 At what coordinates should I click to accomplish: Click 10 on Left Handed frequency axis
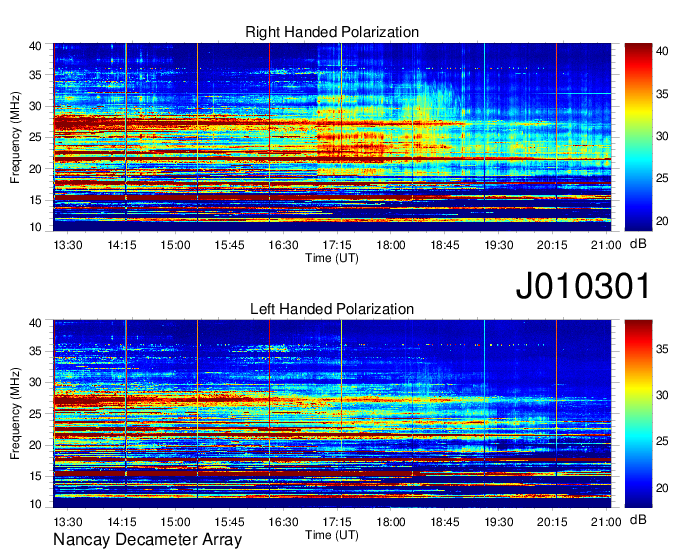click(35, 504)
